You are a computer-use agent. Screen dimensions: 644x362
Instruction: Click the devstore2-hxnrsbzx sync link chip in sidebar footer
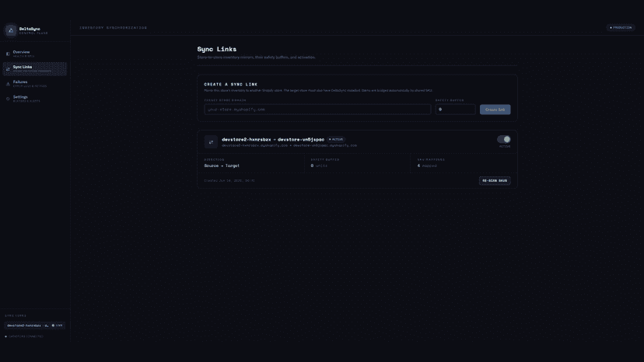pos(35,325)
